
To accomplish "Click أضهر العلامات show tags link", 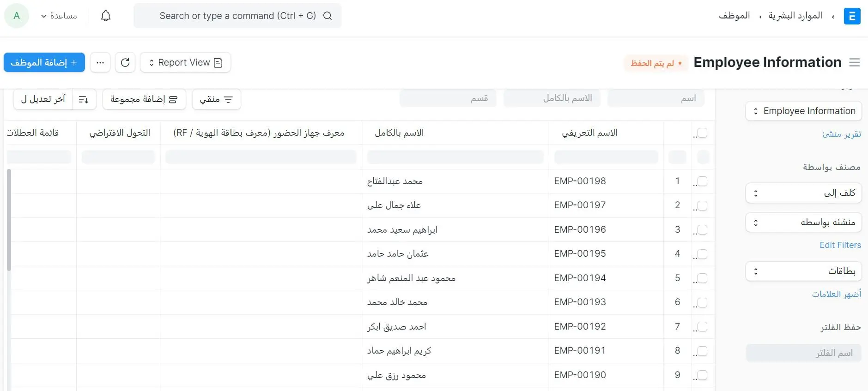I will pos(837,294).
